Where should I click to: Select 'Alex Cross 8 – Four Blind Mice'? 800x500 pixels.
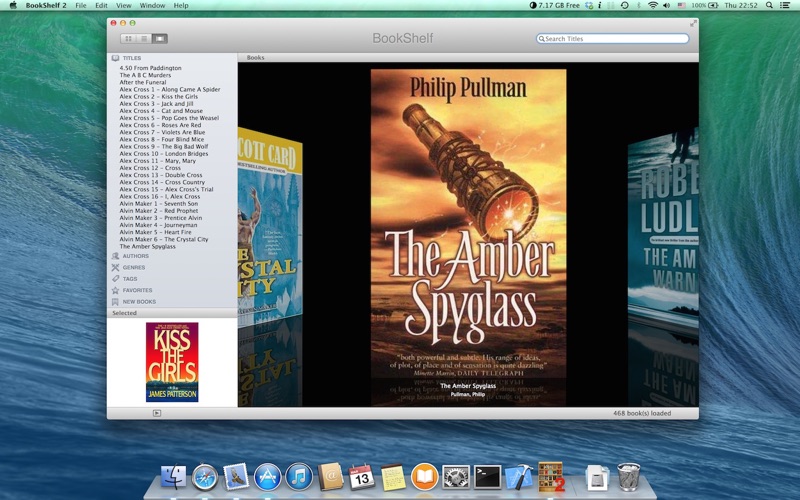tap(162, 139)
